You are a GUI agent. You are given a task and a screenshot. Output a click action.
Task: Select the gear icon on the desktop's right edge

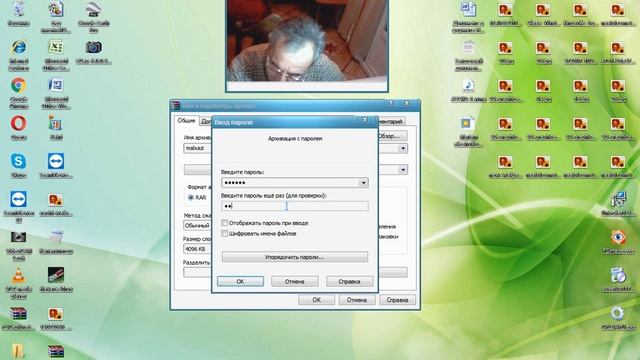click(x=618, y=313)
